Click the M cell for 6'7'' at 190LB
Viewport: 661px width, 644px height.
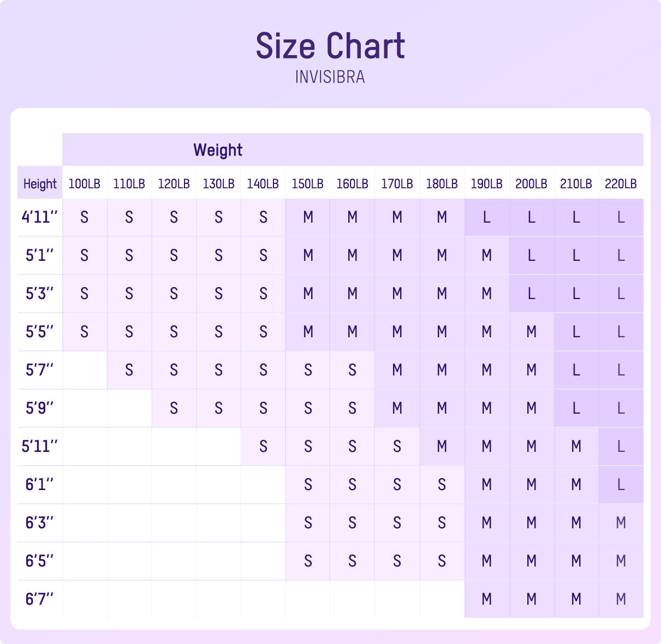(487, 599)
